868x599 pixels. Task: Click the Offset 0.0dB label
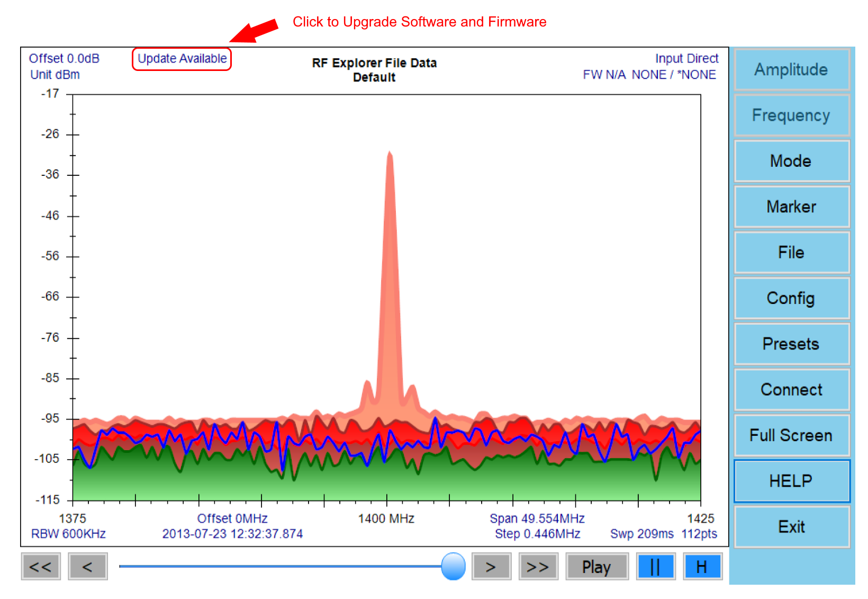click(64, 58)
